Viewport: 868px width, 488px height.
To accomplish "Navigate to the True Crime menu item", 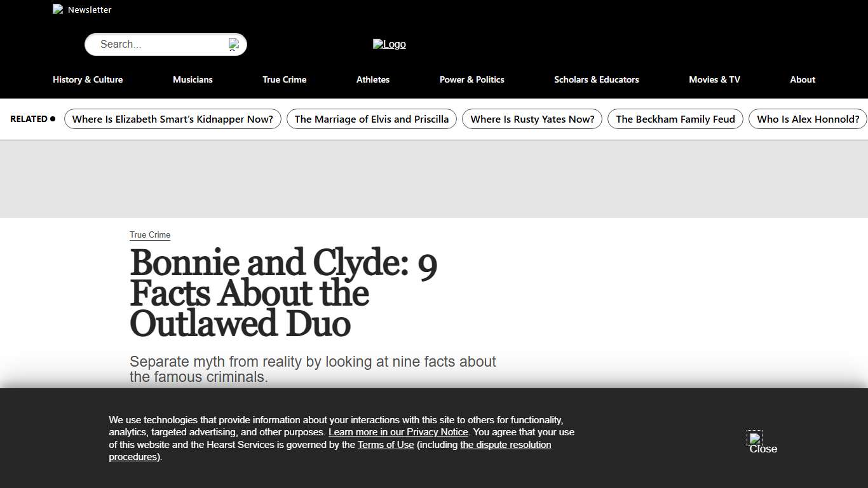I will (284, 79).
